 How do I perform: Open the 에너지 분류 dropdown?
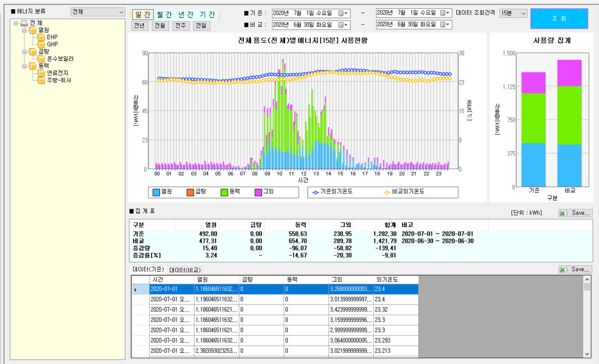pos(121,12)
